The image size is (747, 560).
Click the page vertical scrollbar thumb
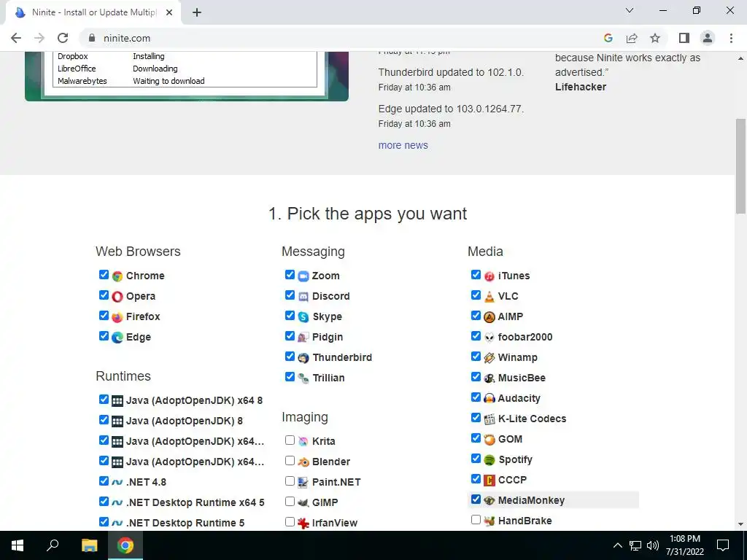(x=741, y=166)
